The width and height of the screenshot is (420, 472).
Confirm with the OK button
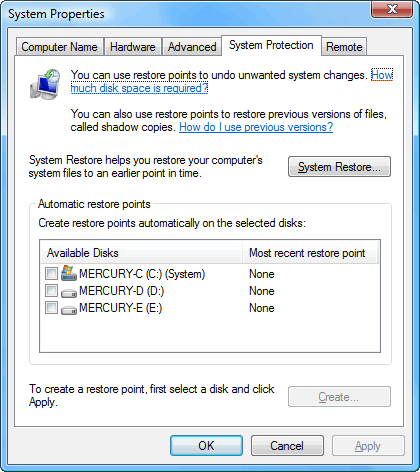click(206, 446)
